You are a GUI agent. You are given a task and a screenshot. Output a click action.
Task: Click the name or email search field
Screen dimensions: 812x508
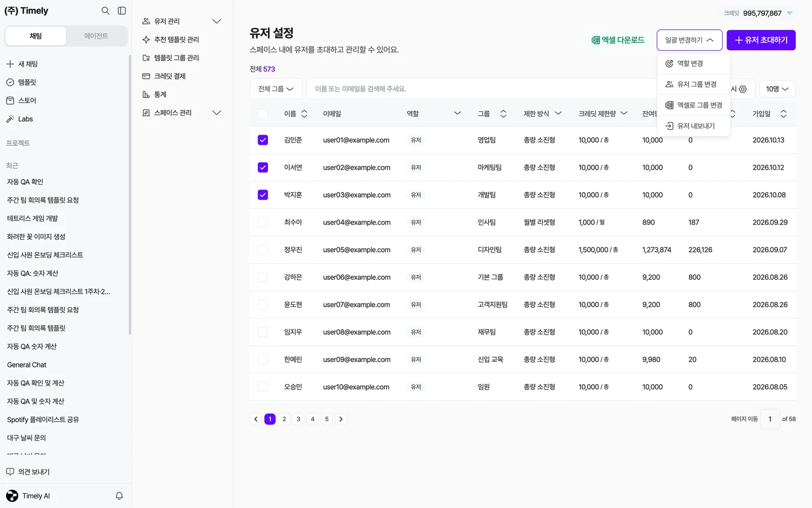[482, 89]
